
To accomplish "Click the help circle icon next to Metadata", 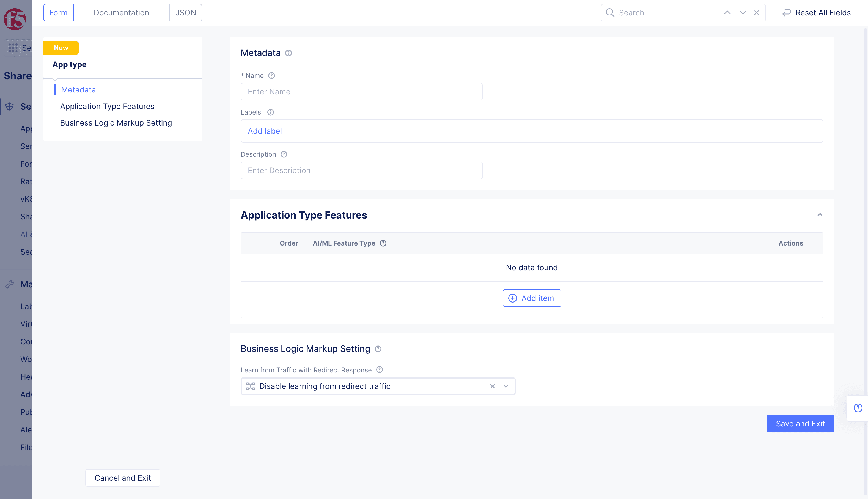I will point(289,53).
